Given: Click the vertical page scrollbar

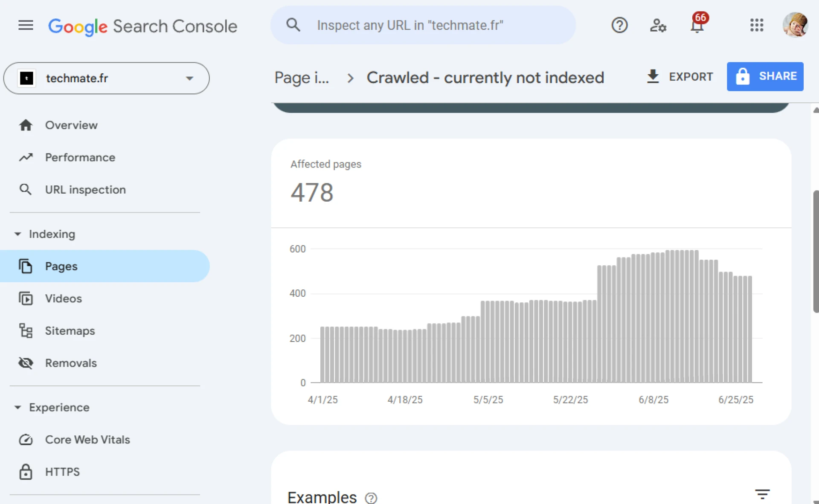Looking at the screenshot, I should pos(815,252).
